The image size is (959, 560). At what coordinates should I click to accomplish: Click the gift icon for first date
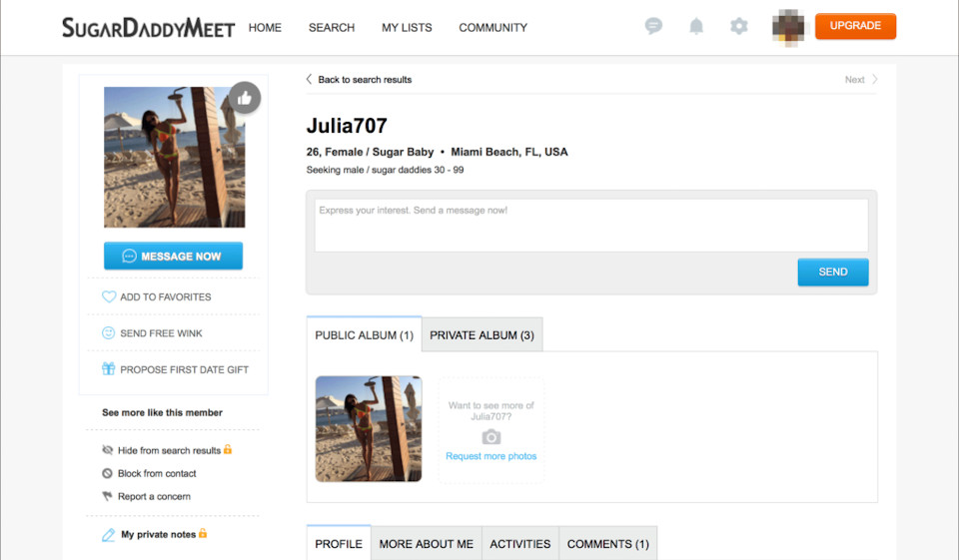109,369
